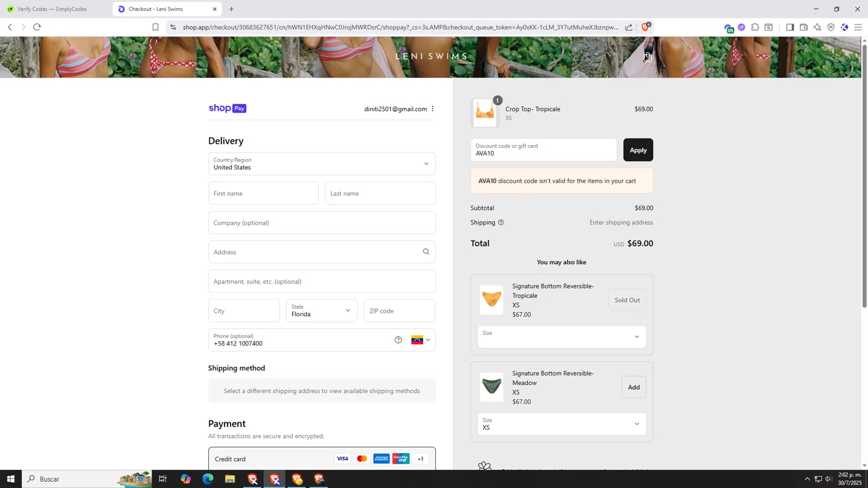
Task: Open the shopping bag cart icon
Action: point(648,57)
